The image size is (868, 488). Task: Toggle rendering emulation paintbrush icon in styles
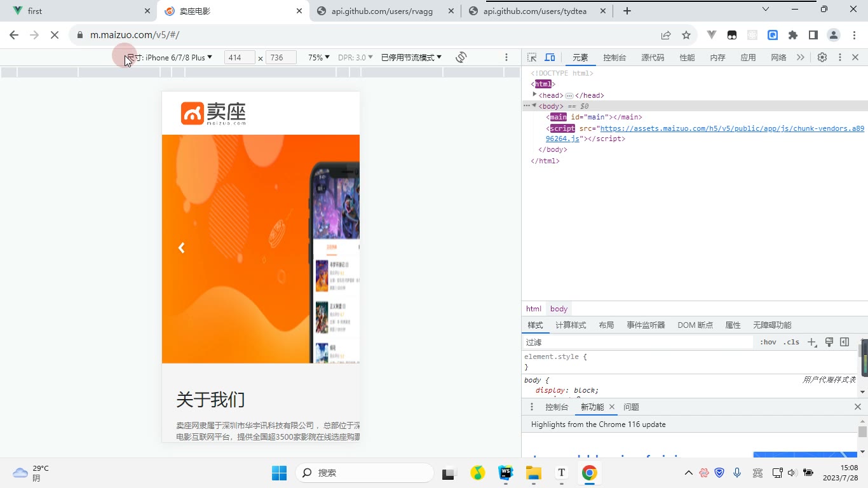[x=829, y=342]
